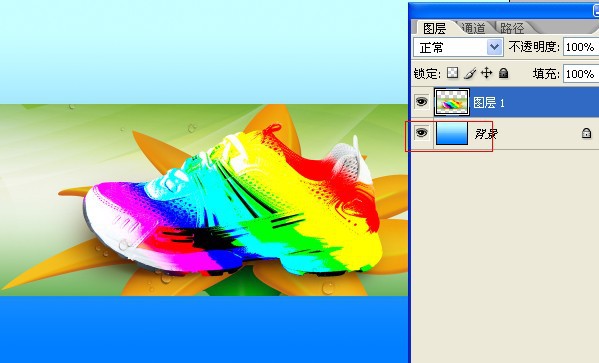
Task: Select the 图层 1 layer thumbnail
Action: point(452,102)
